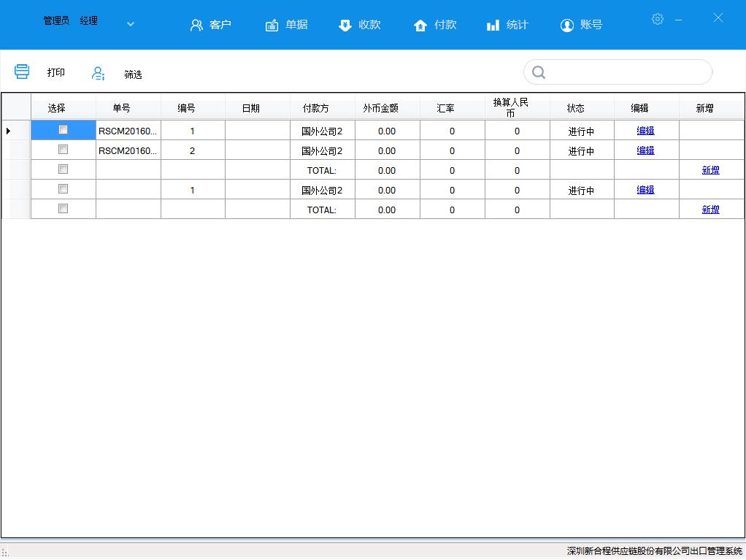
Task: Click the magnifier search icon
Action: coord(539,72)
